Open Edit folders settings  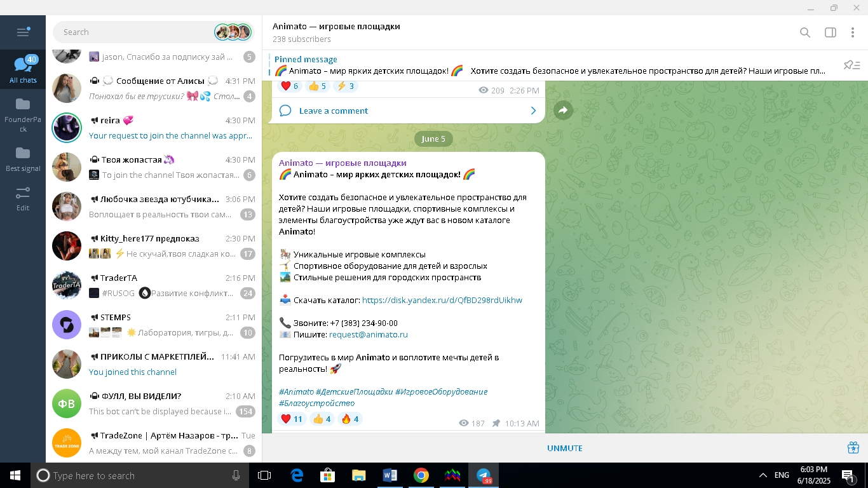tap(23, 198)
